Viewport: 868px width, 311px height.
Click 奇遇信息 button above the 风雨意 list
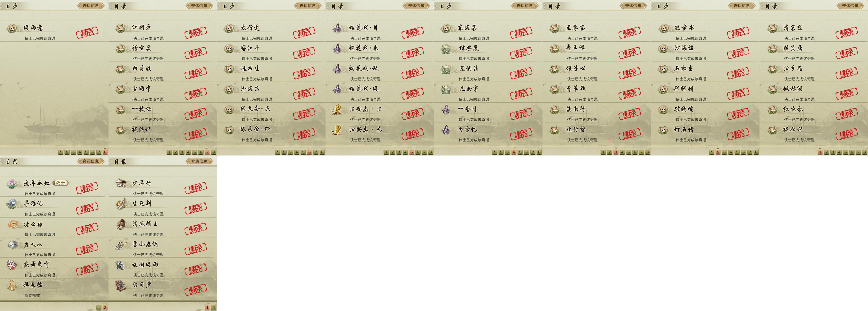click(91, 5)
